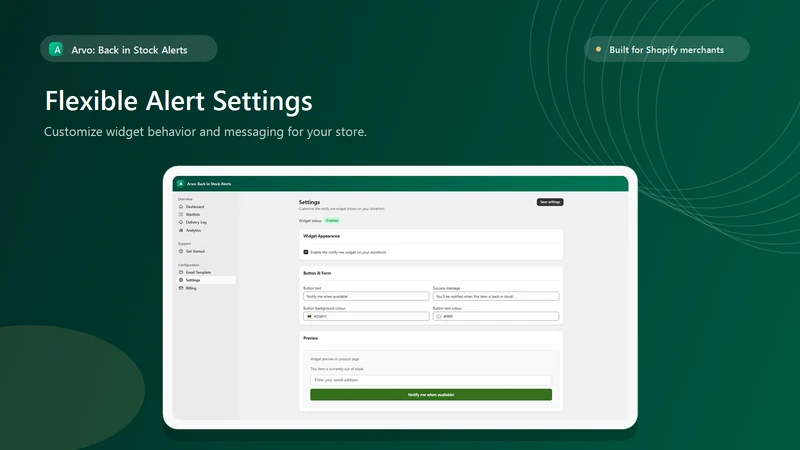Open Waitlists via its list icon
The height and width of the screenshot is (450, 800).
coord(181,214)
